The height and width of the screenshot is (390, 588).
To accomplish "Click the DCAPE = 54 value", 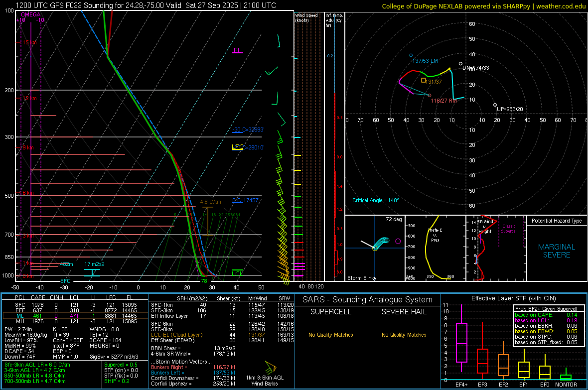I will 19,351.
